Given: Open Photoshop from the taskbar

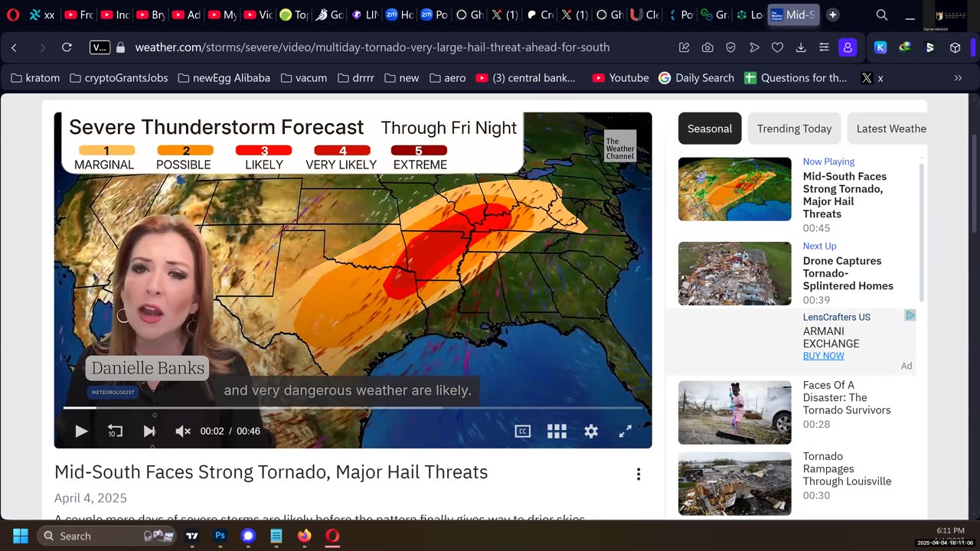Looking at the screenshot, I should tap(220, 536).
